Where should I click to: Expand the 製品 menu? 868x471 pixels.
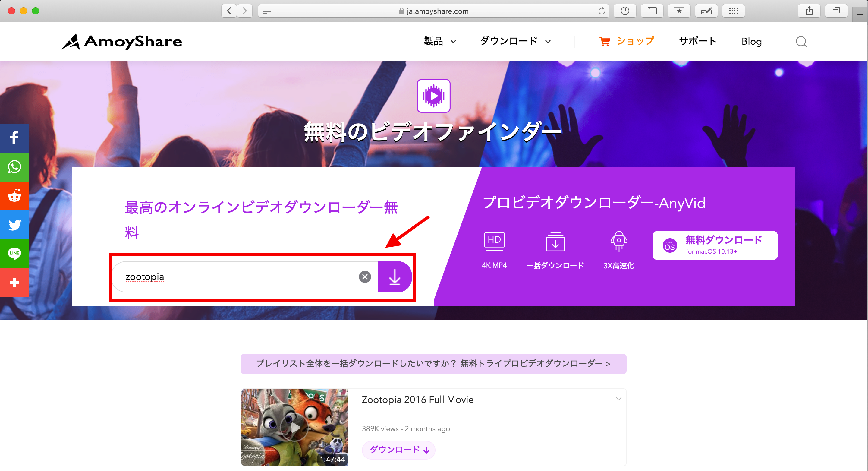(440, 42)
